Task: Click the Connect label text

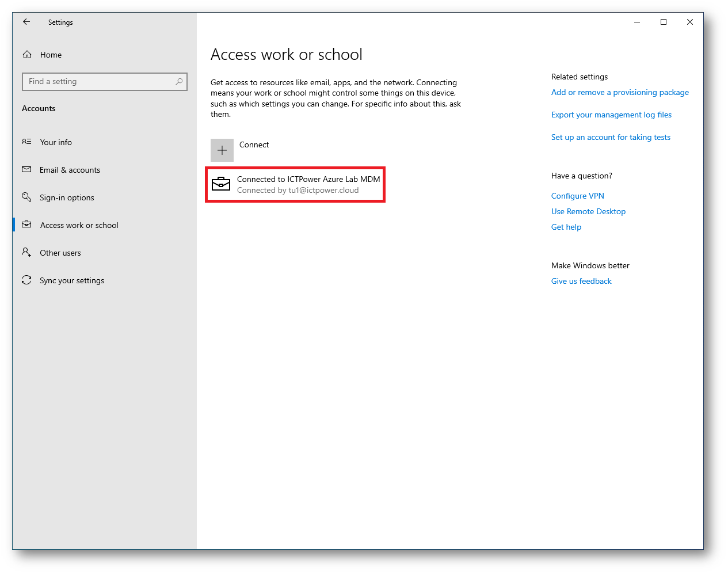Action: click(x=254, y=145)
